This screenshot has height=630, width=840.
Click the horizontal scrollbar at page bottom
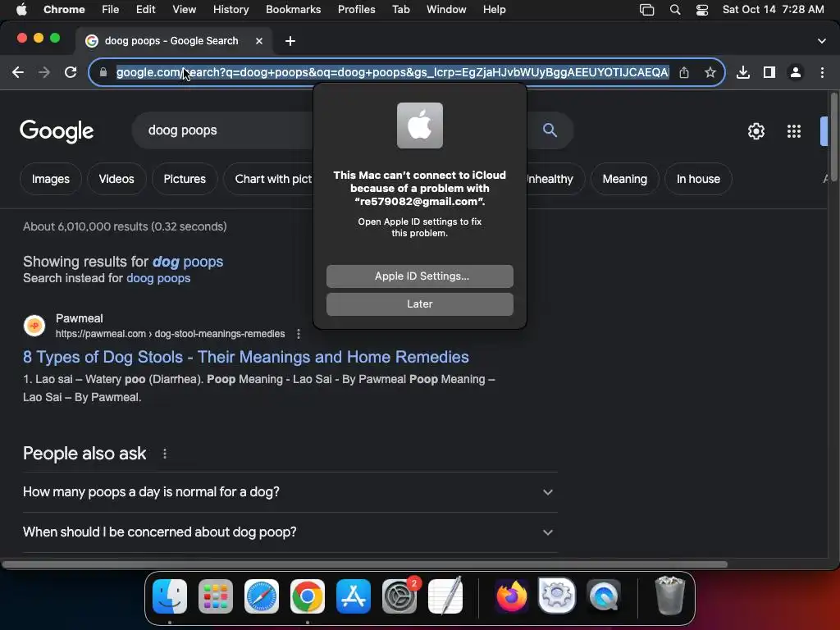click(x=364, y=564)
